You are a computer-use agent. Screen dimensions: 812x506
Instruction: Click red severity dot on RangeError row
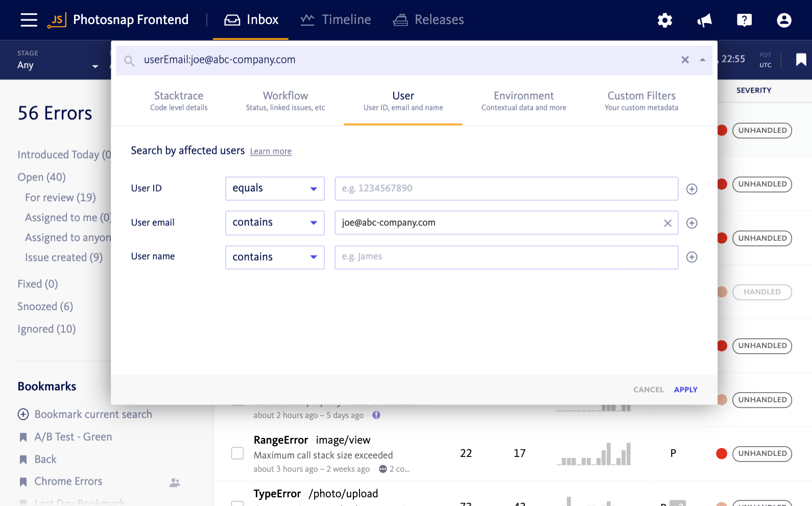point(722,453)
